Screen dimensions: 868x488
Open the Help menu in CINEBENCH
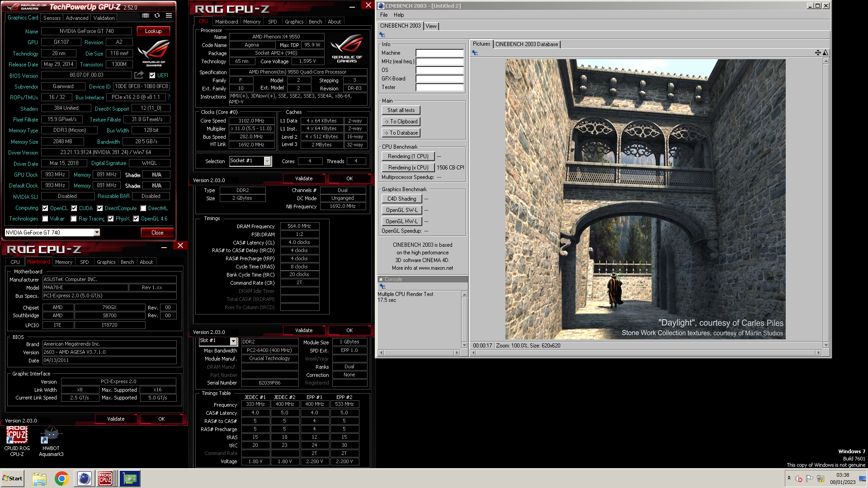[399, 15]
